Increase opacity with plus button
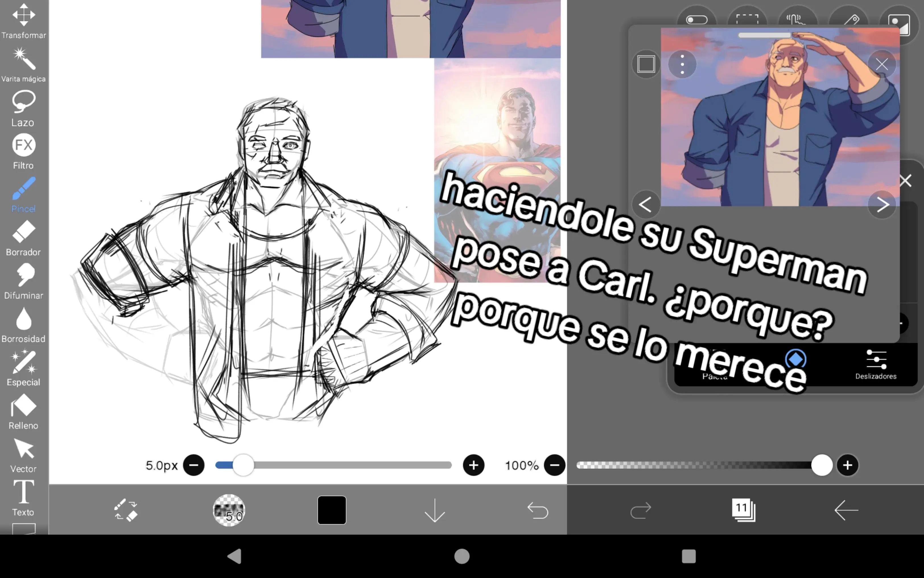Image resolution: width=924 pixels, height=578 pixels. pos(847,465)
